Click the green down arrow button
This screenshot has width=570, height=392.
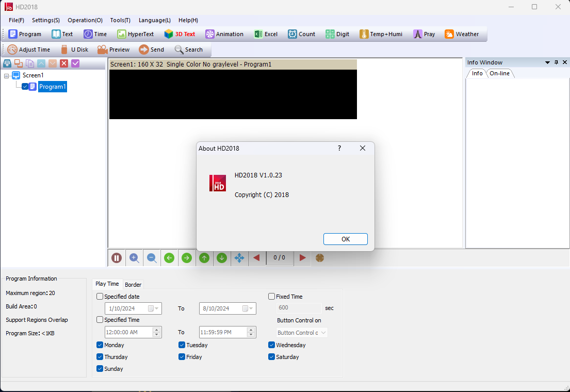pos(222,258)
